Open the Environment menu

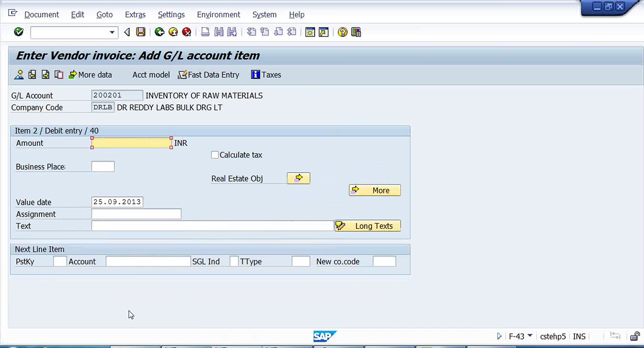219,15
